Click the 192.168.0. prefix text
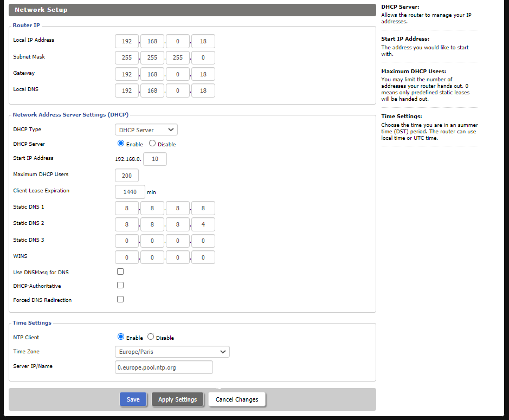Viewport: 509px width, 420px height. click(128, 159)
